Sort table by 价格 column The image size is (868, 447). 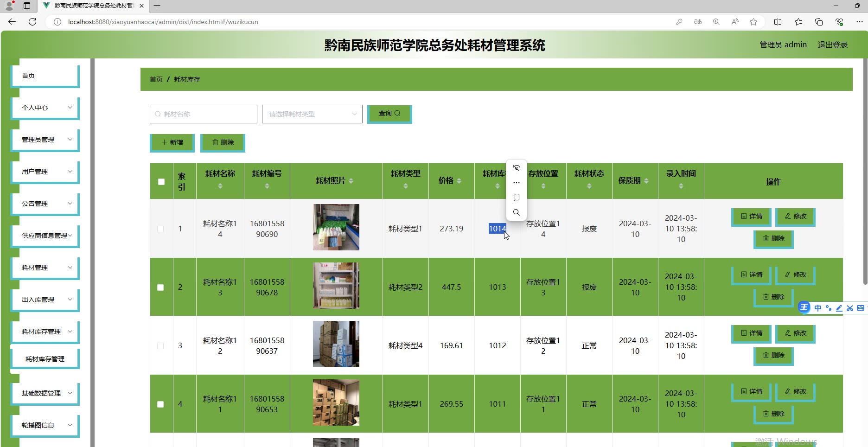coord(459,181)
